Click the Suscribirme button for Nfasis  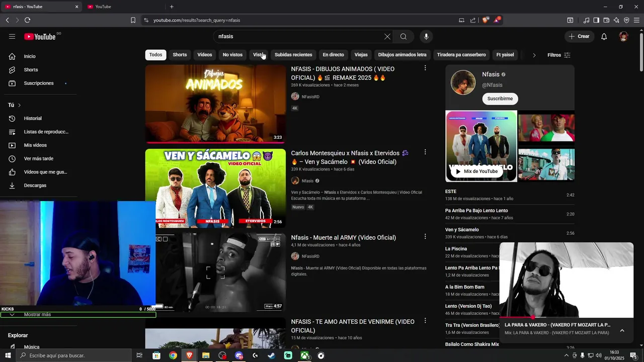(500, 99)
